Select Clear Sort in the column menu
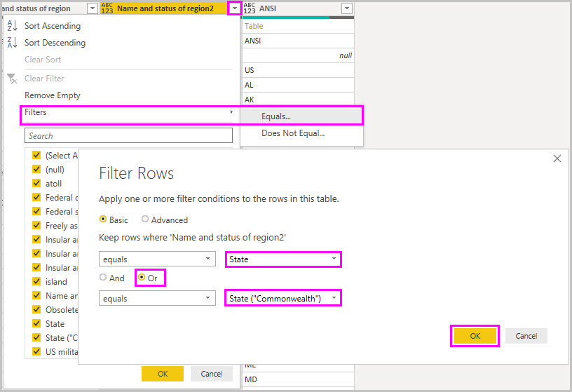The width and height of the screenshot is (572, 392). [43, 60]
